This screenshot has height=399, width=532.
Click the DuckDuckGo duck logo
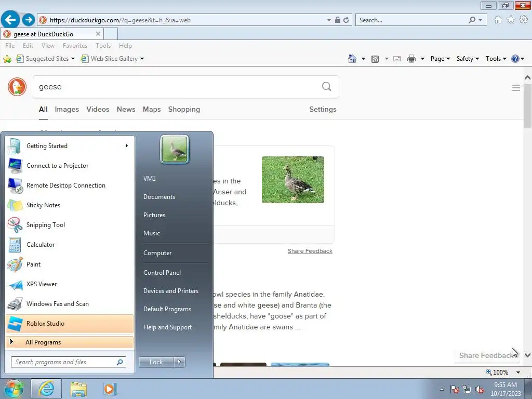click(x=17, y=87)
